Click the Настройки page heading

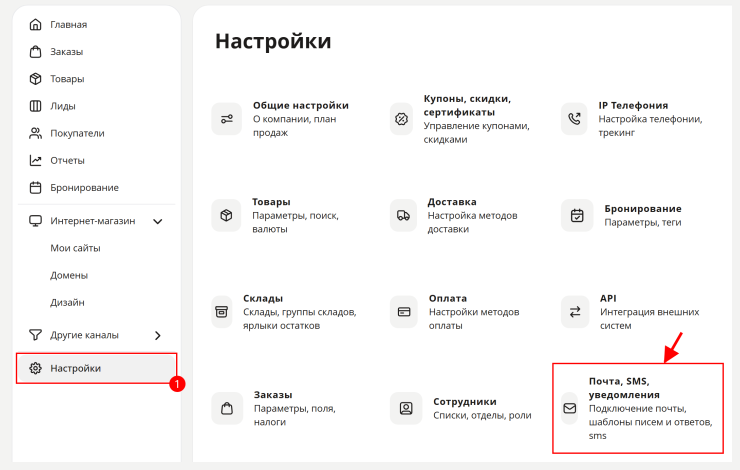click(273, 41)
